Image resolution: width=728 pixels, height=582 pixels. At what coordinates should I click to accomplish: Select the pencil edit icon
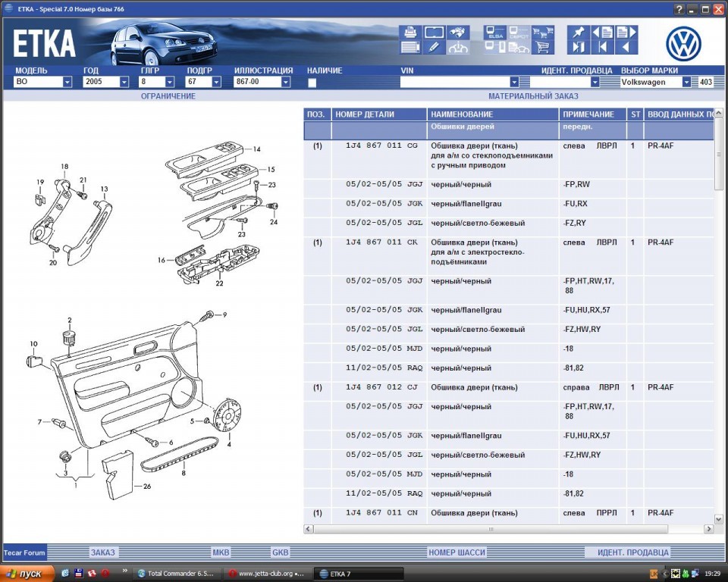tap(434, 47)
